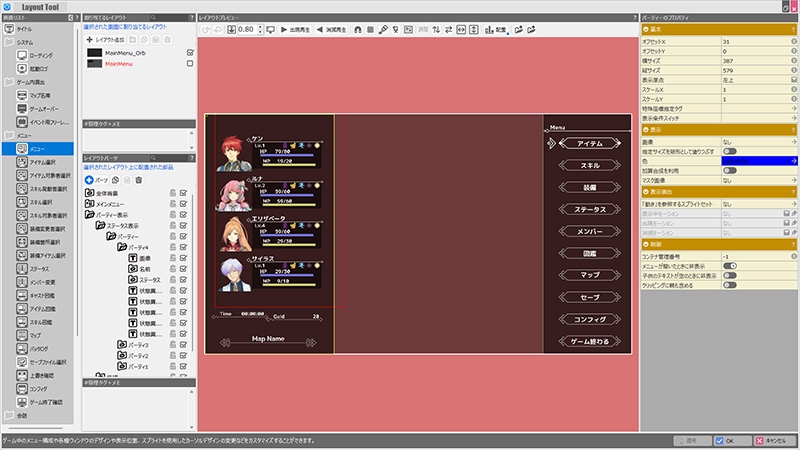Click the fit-width icon in preview toolbar
800x450 pixels.
(461, 30)
